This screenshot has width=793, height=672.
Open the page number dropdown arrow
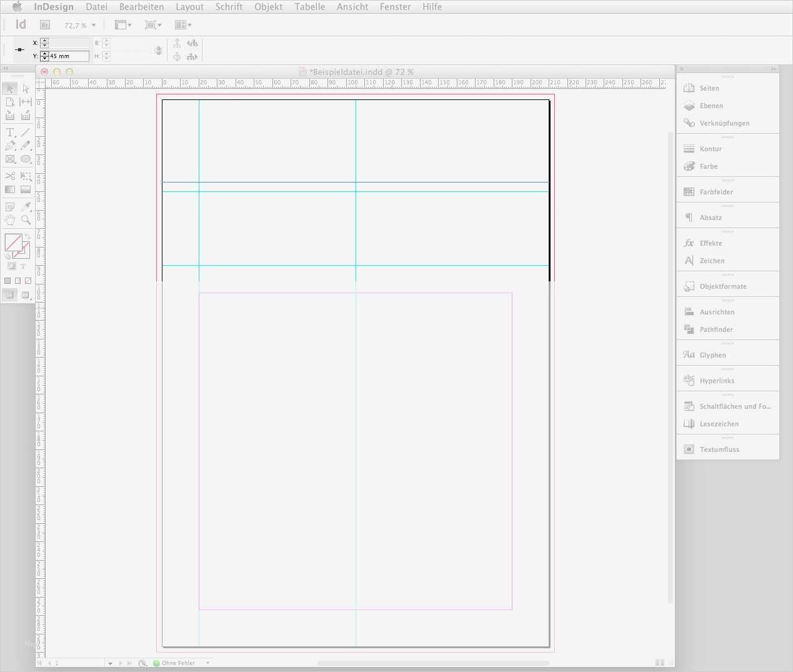click(110, 663)
